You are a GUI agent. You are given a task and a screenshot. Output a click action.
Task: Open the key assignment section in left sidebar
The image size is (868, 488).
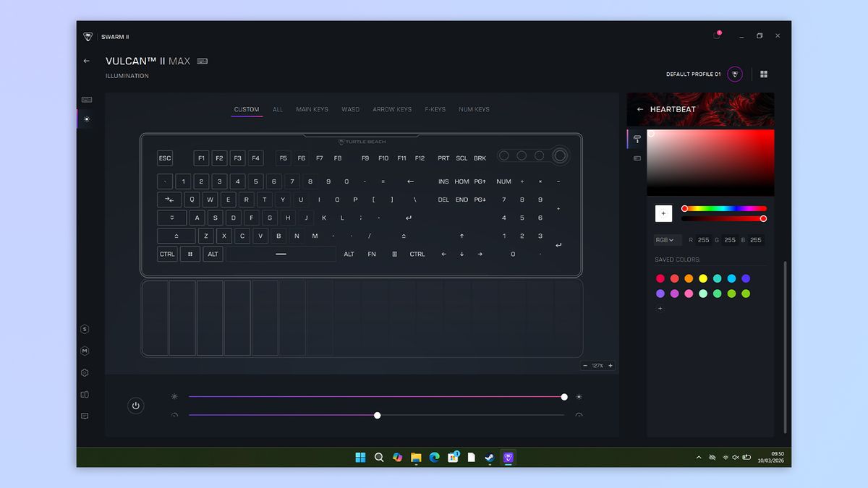pyautogui.click(x=87, y=100)
